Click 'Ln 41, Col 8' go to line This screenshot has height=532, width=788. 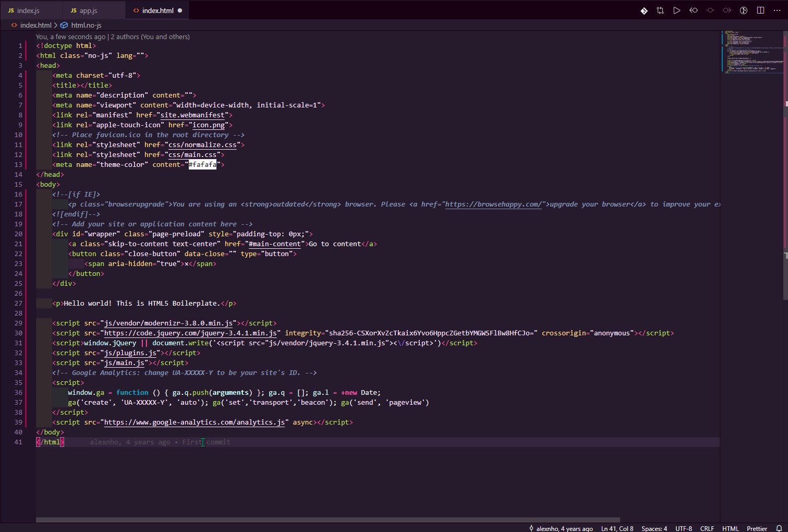point(617,528)
